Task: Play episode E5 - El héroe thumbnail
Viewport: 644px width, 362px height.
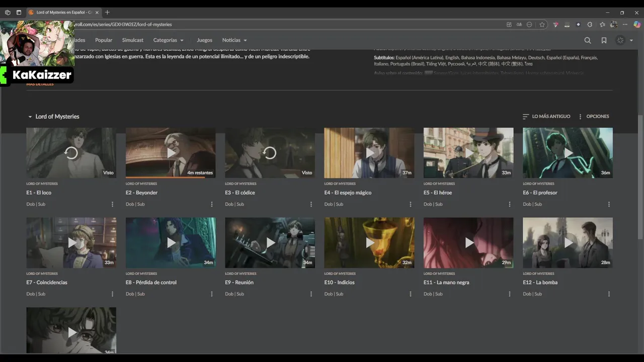Action: point(468,152)
